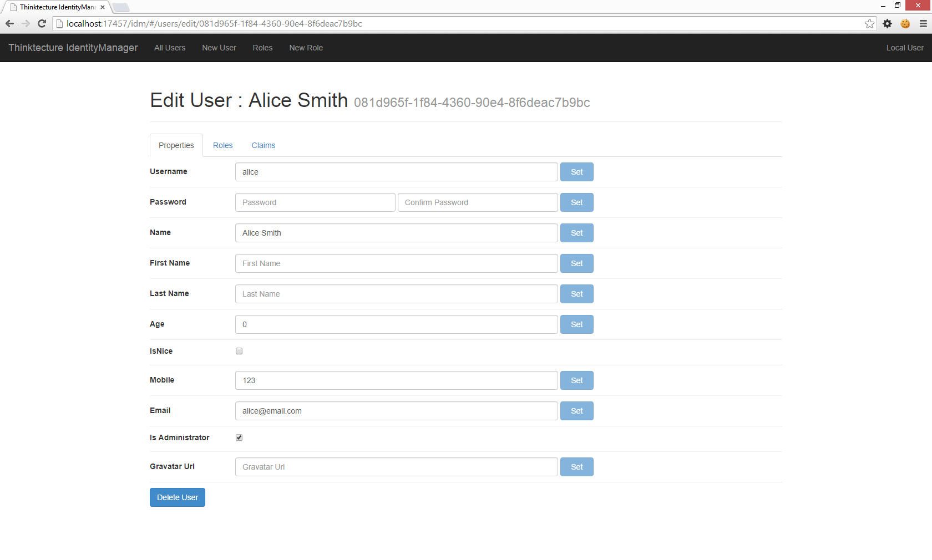
Task: Reload the page with refresh icon
Action: coord(42,23)
